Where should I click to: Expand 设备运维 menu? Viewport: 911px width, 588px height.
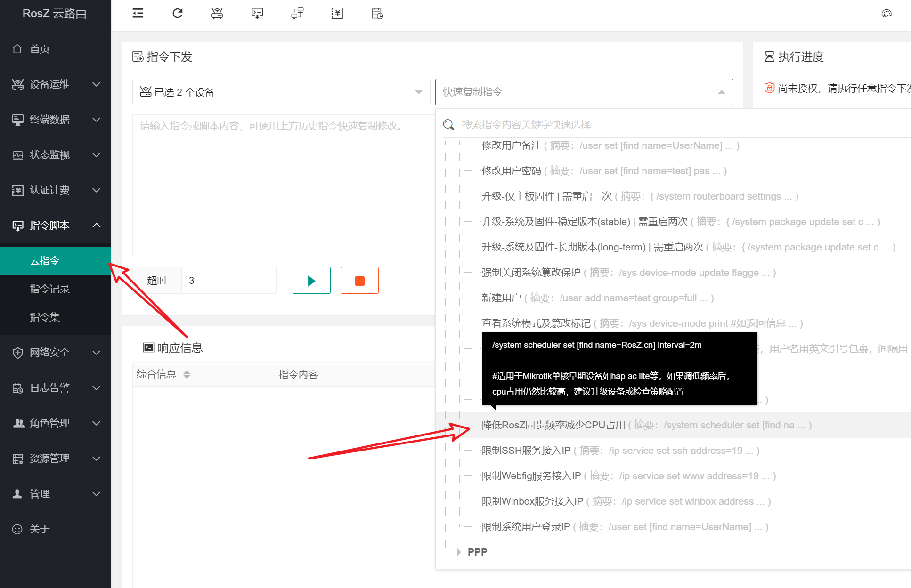click(x=56, y=84)
